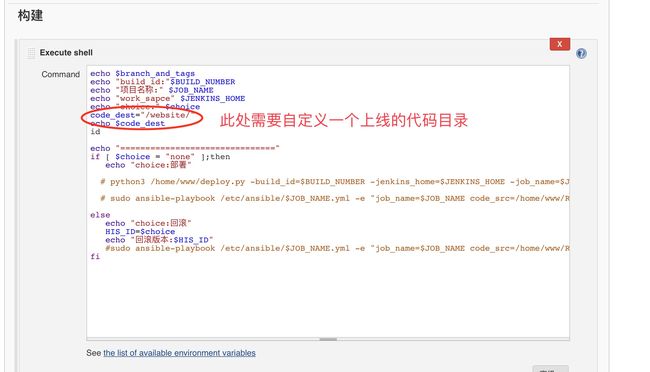Click the commented python3 deploy.py line
This screenshot has height=372, width=650.
(335, 182)
